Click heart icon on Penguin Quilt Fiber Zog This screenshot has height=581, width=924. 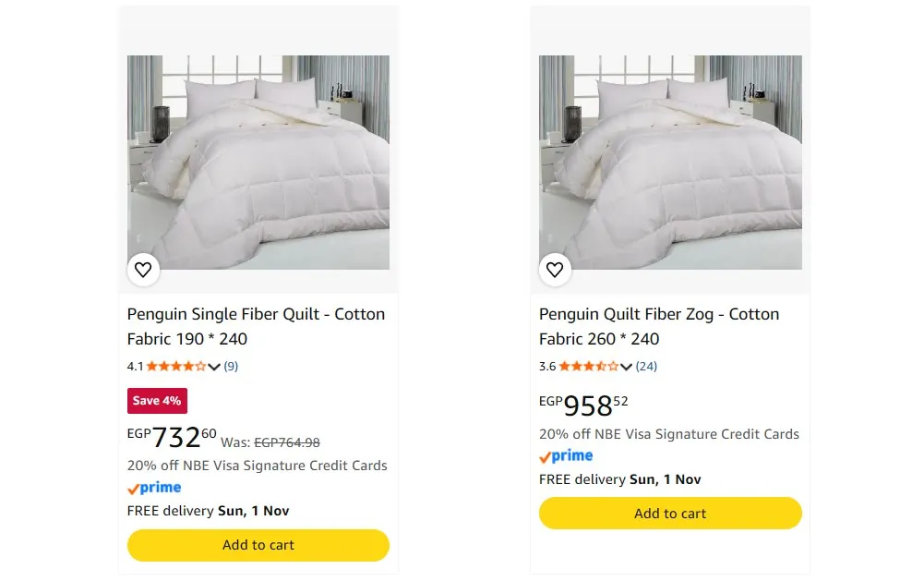555,270
